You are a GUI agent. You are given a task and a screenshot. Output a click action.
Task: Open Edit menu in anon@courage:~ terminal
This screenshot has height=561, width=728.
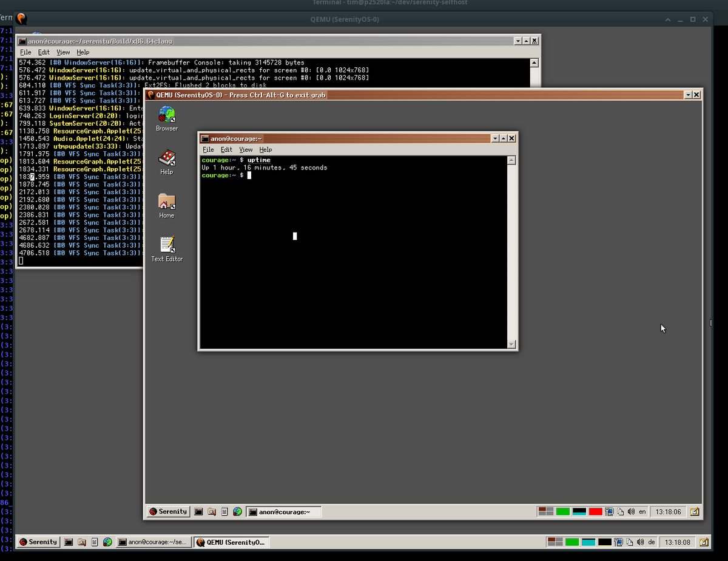[x=226, y=149]
